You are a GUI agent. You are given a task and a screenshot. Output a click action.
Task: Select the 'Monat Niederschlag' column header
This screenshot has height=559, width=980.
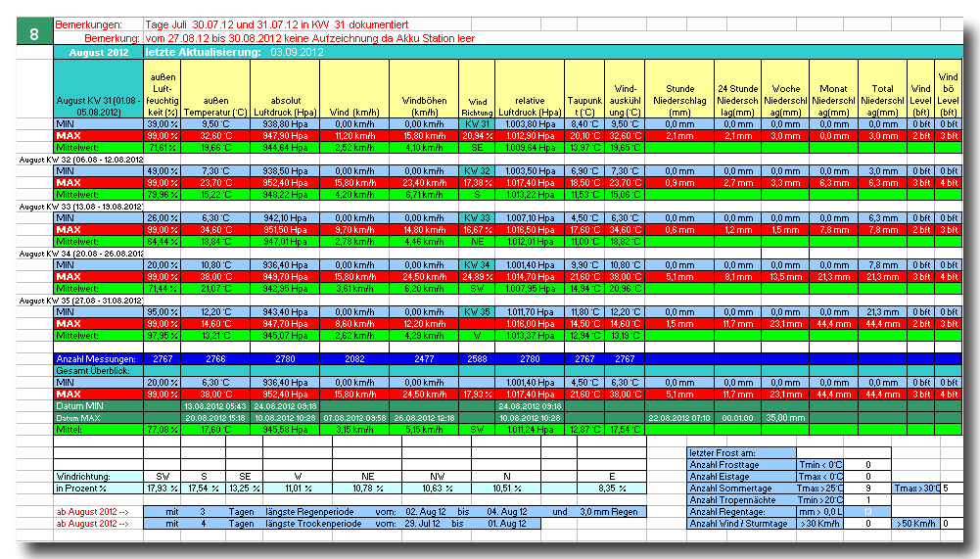pyautogui.click(x=834, y=89)
